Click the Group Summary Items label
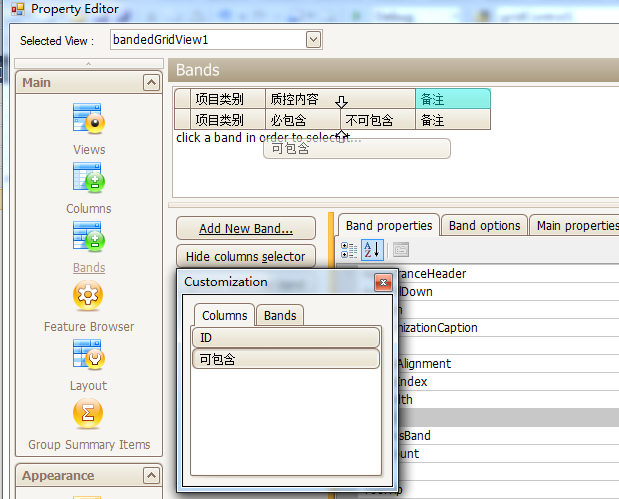Viewport: 619px width, 499px height. pyautogui.click(x=89, y=445)
